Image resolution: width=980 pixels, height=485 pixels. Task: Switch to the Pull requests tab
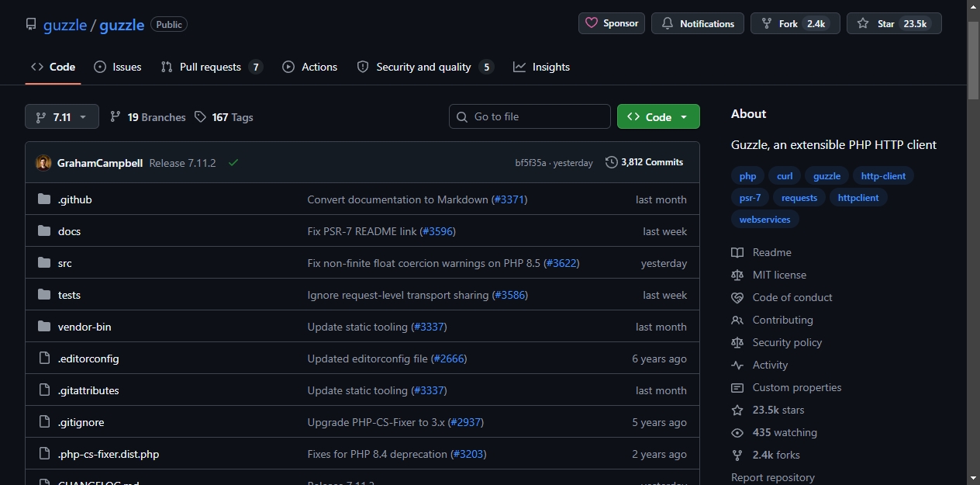coord(212,67)
